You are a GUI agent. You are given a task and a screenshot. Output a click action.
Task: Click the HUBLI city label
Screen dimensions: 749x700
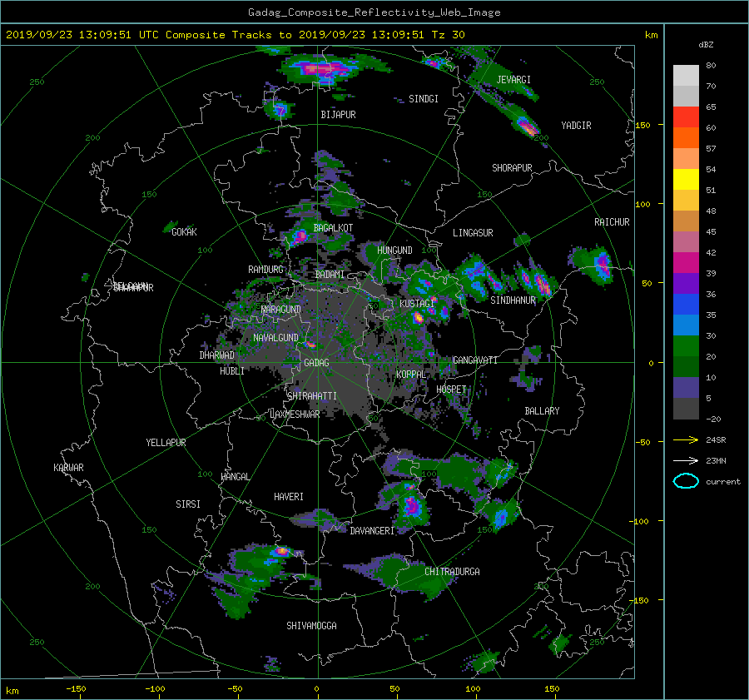tap(232, 371)
